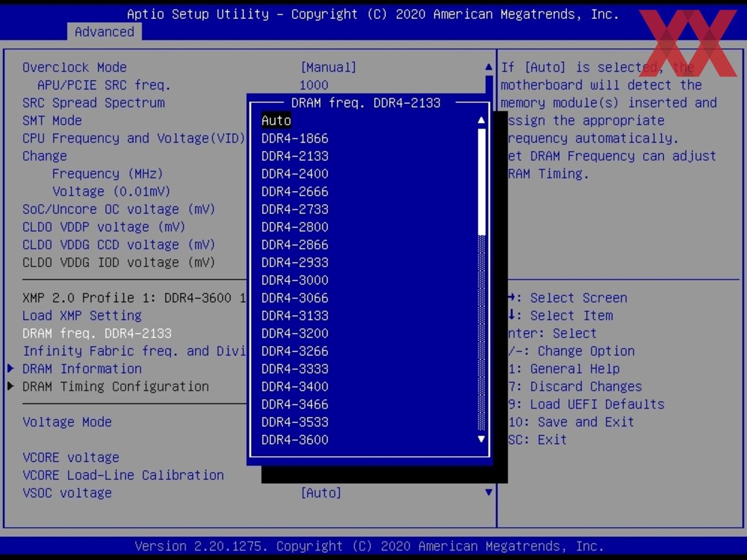The image size is (747, 560).
Task: Select Load XMP Setting option
Action: (82, 316)
